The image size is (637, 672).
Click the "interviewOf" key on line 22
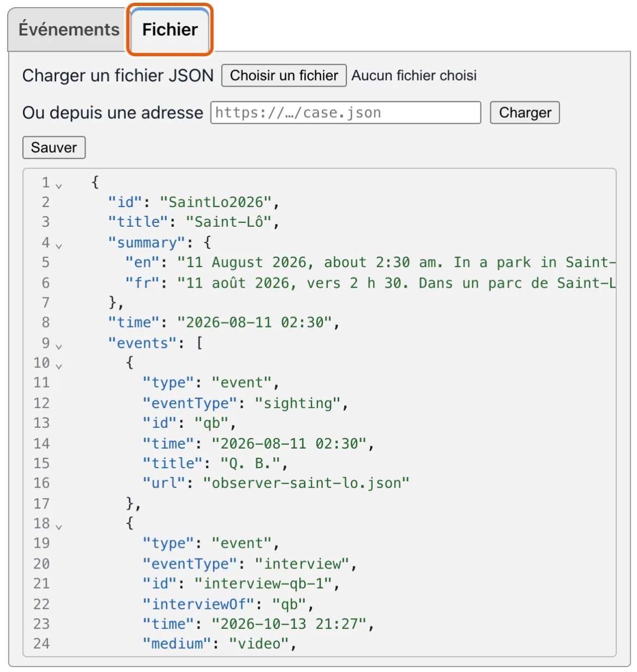[199, 604]
